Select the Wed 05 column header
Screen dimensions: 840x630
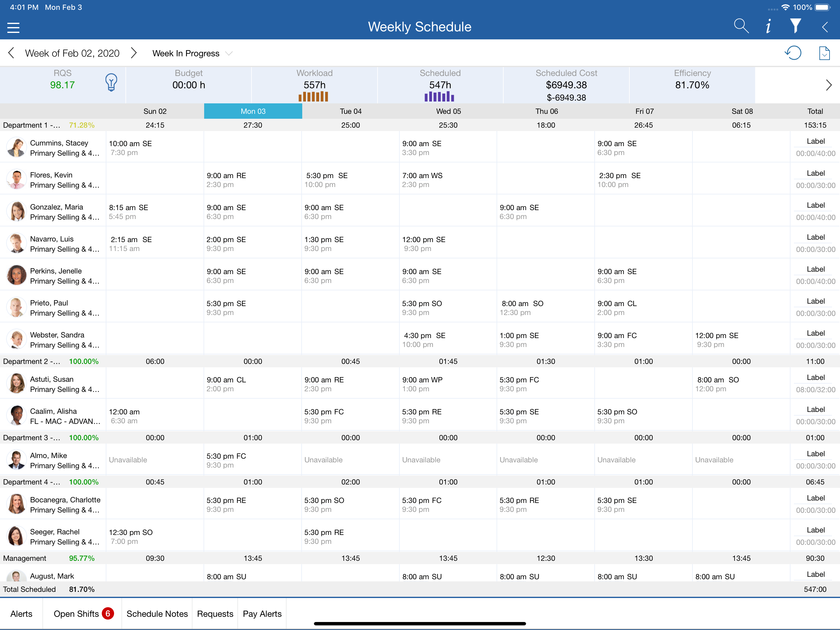(x=449, y=111)
